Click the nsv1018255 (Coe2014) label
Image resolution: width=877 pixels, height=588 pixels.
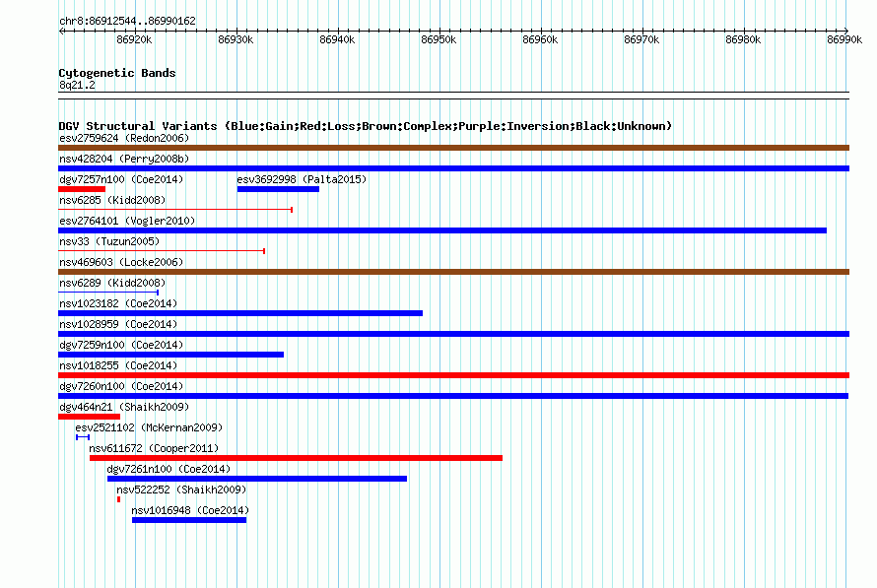pos(118,365)
